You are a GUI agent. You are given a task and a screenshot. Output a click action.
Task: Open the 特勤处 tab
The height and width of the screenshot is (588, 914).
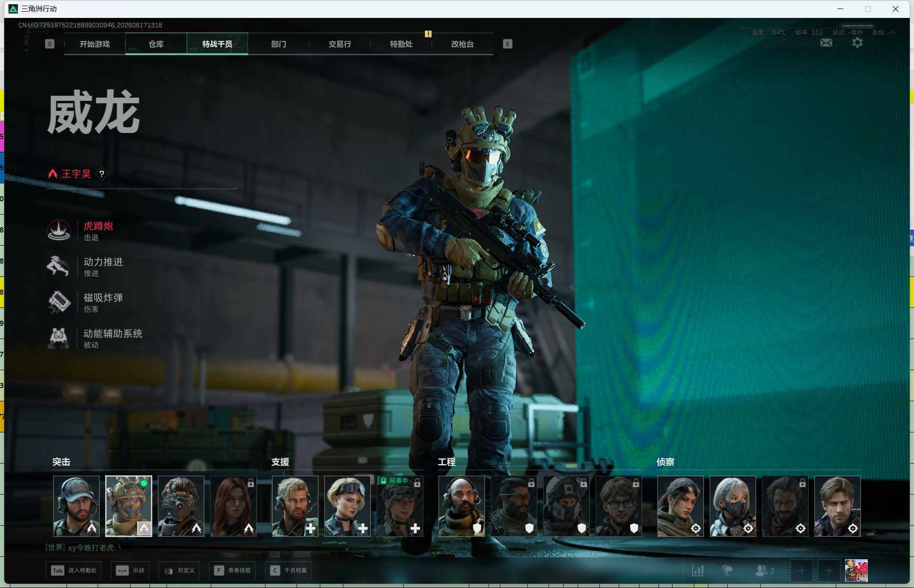(401, 44)
